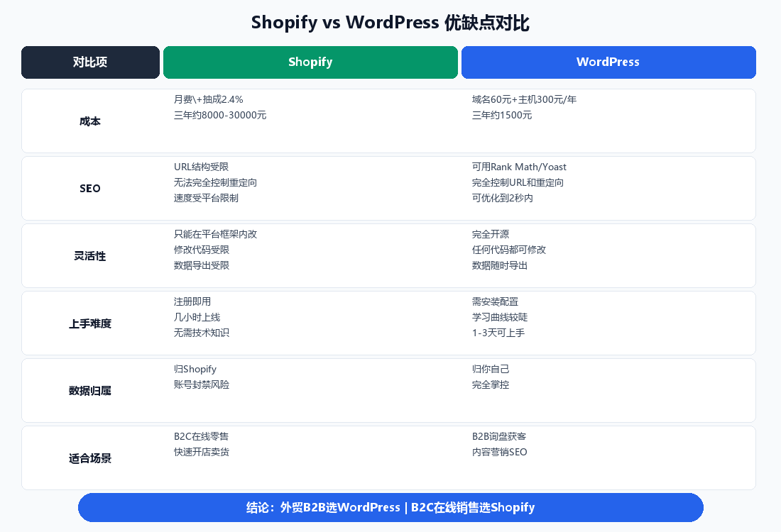781x532 pixels.
Task: Select the green 'Shopify' header
Action: click(310, 62)
